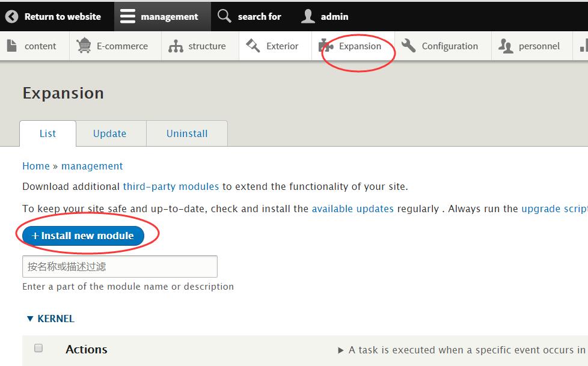Click the Configuration wrench icon

click(x=409, y=46)
